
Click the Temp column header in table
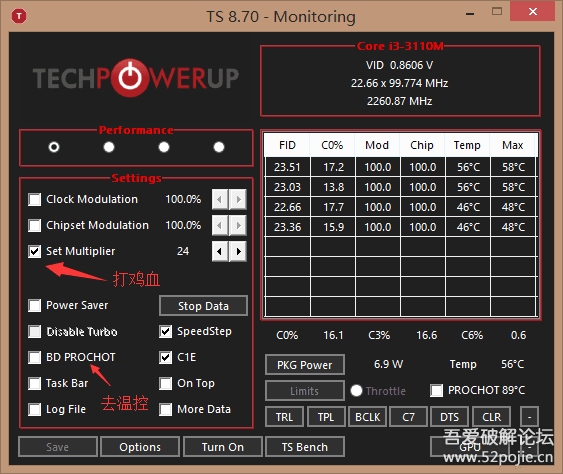pos(467,145)
